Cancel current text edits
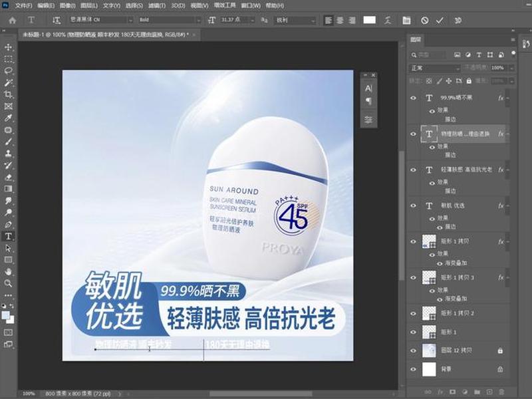 424,21
